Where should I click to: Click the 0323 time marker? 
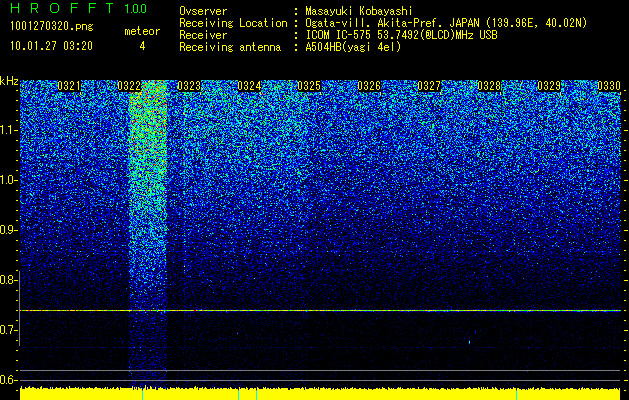pos(189,86)
